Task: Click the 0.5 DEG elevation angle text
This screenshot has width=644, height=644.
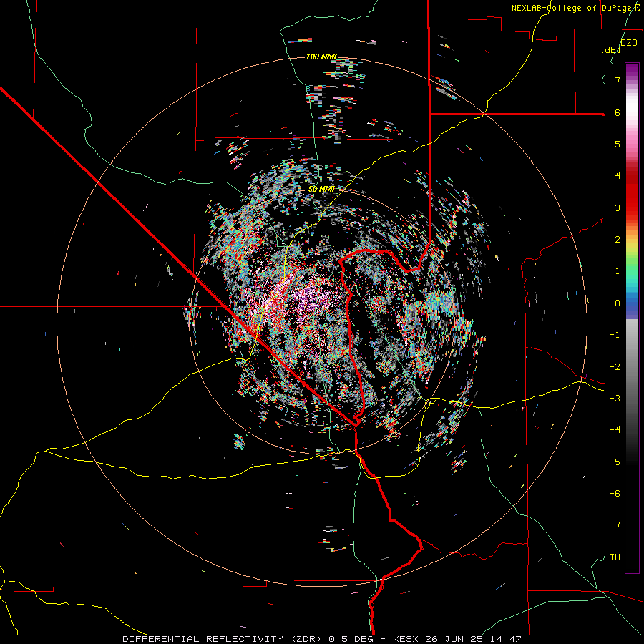Action: (351, 639)
